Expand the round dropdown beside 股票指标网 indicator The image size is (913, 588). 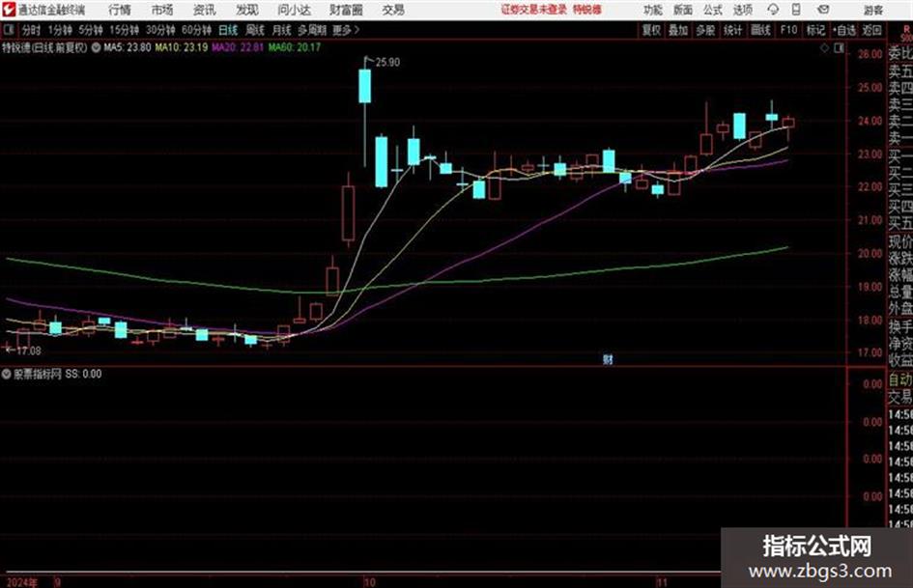pos(7,374)
